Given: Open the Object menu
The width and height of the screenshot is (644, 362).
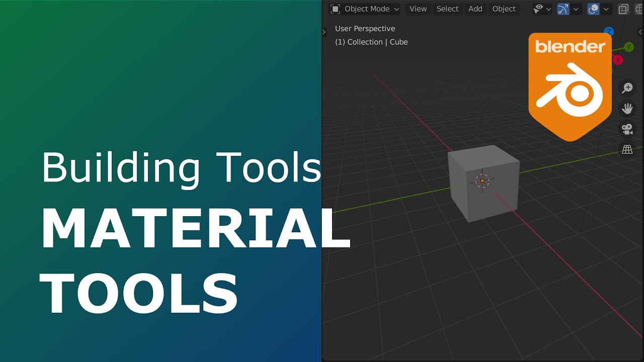Looking at the screenshot, I should [x=504, y=9].
